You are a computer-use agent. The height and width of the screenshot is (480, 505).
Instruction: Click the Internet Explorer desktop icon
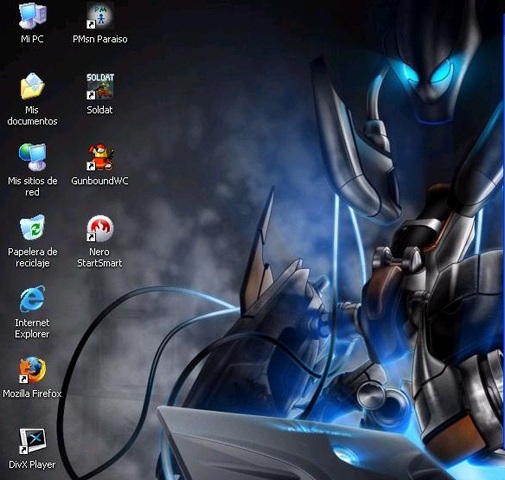pyautogui.click(x=32, y=299)
